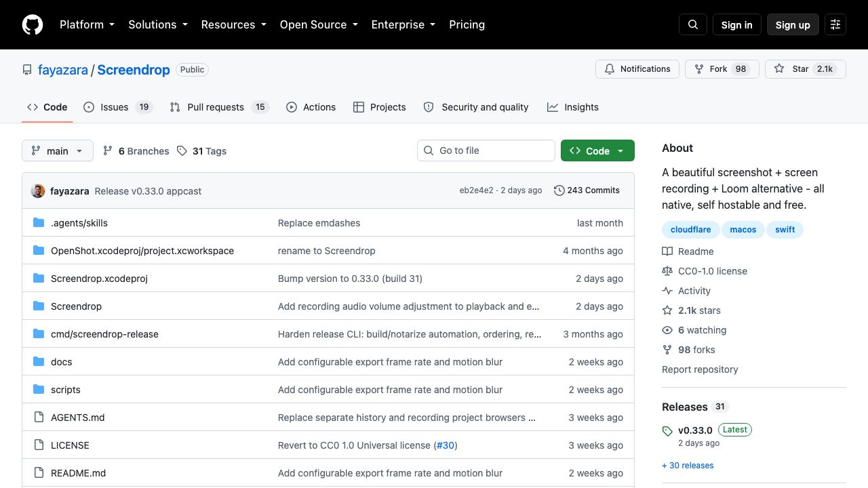Star the Screendrop repository
Viewport: 868px width, 488px height.
pyautogui.click(x=806, y=69)
